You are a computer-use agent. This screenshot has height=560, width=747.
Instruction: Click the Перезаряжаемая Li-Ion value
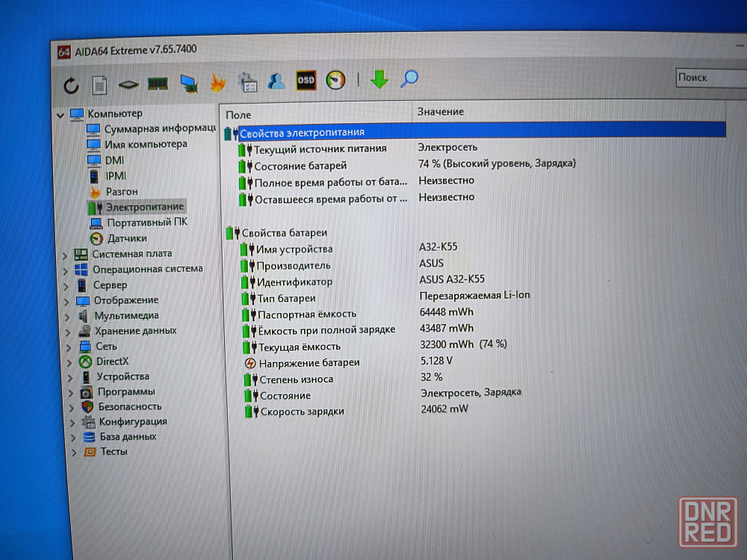(474, 295)
